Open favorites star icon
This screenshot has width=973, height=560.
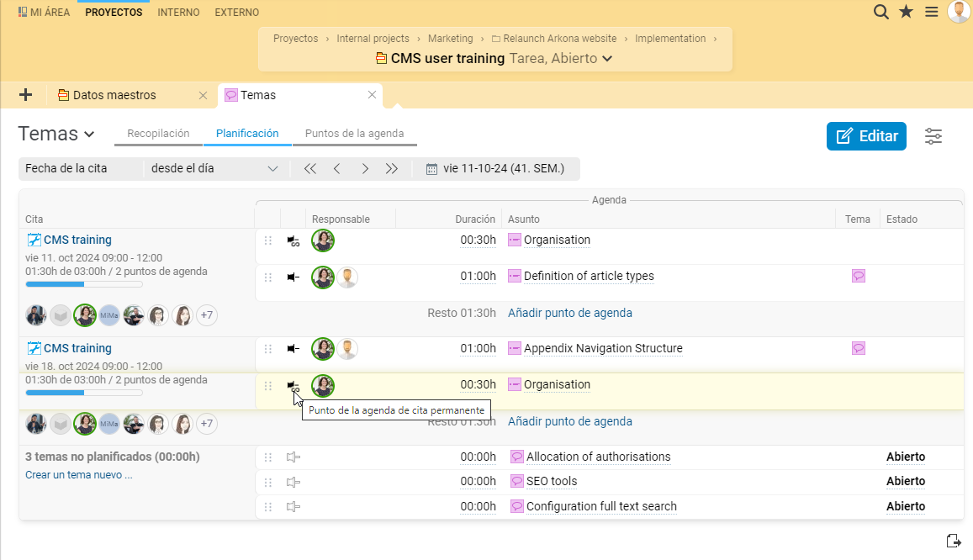(x=906, y=12)
